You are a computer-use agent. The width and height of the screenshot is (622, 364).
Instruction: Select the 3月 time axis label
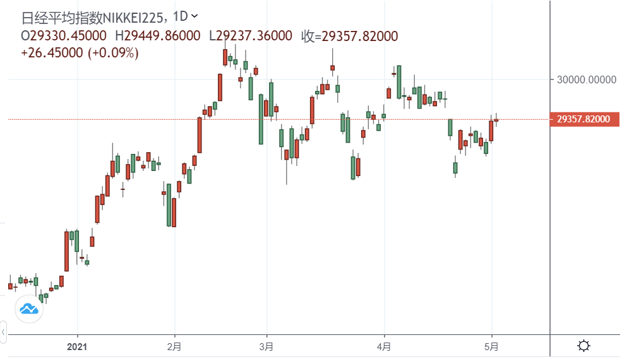[x=267, y=346]
